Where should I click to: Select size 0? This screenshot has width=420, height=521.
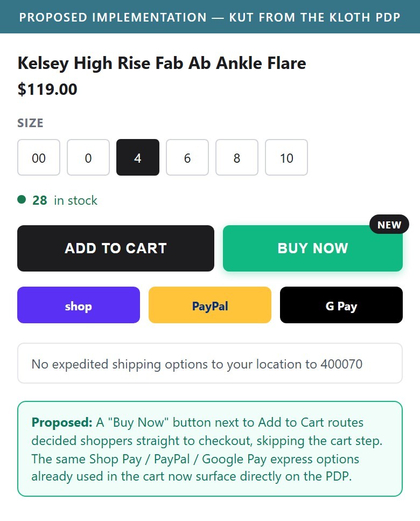click(88, 157)
